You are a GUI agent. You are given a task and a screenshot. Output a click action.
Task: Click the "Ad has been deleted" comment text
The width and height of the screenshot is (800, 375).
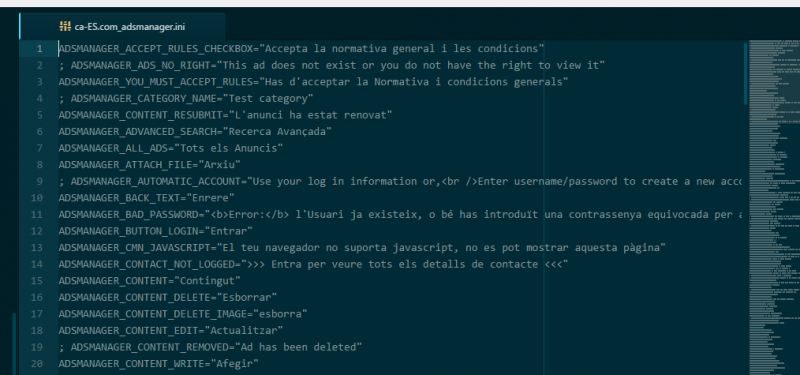pyautogui.click(x=298, y=347)
